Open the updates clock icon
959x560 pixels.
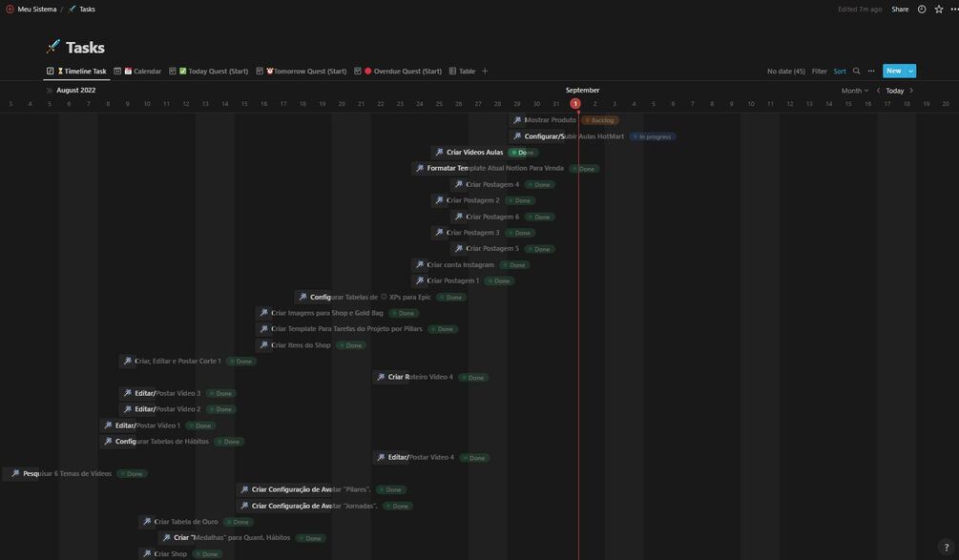922,10
